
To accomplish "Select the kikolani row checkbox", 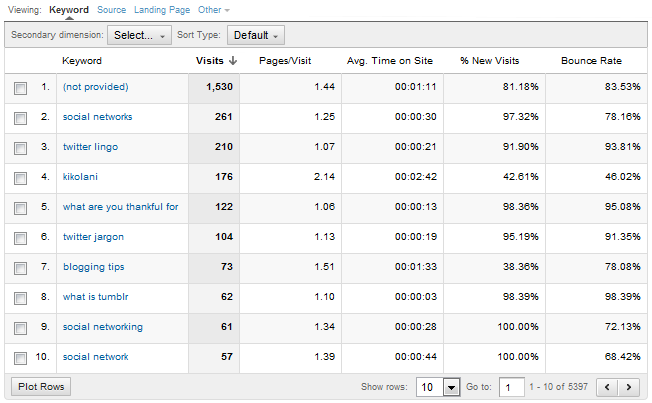I will point(20,178).
